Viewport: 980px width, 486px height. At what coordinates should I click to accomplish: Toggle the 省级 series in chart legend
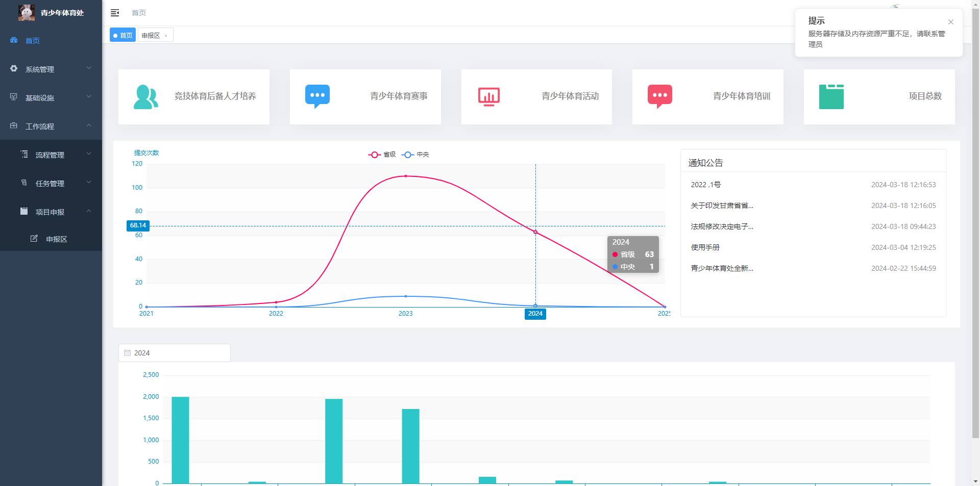pos(382,155)
